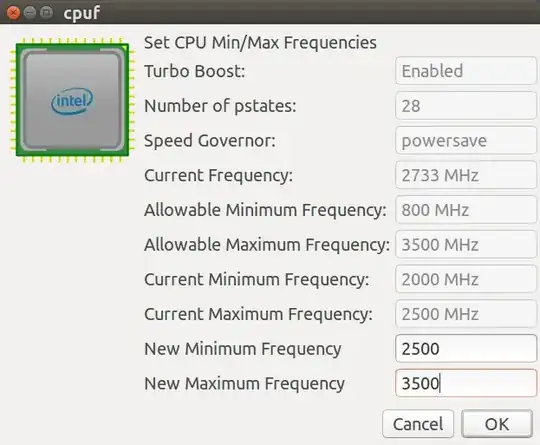Click the Speed Governor powersave field
Viewport: 540px width, 445px height.
[466, 141]
